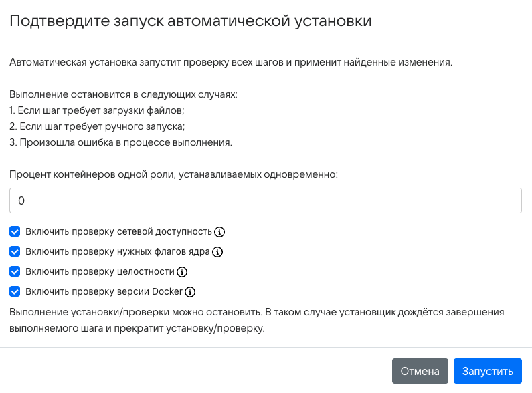This screenshot has width=532, height=393.
Task: Click info icon next to integrity check
Action: pos(182,272)
